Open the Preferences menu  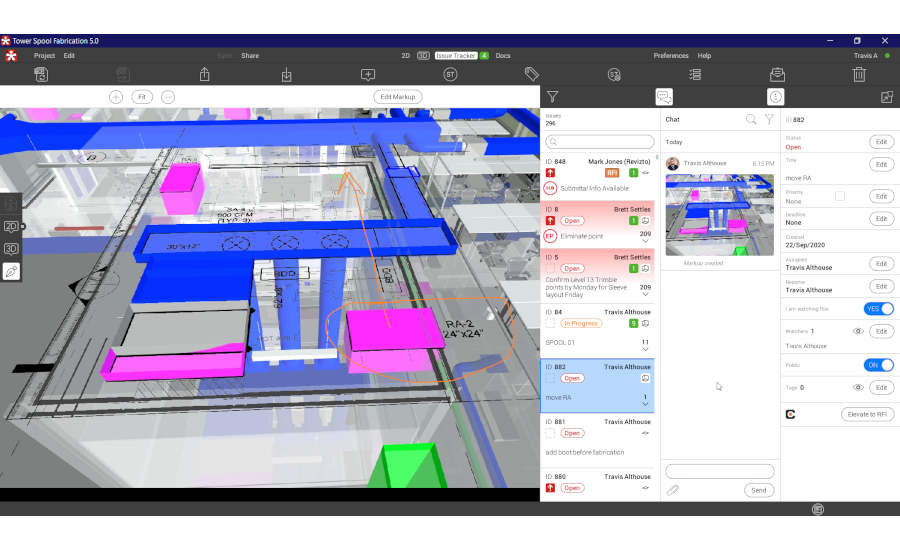pos(670,56)
